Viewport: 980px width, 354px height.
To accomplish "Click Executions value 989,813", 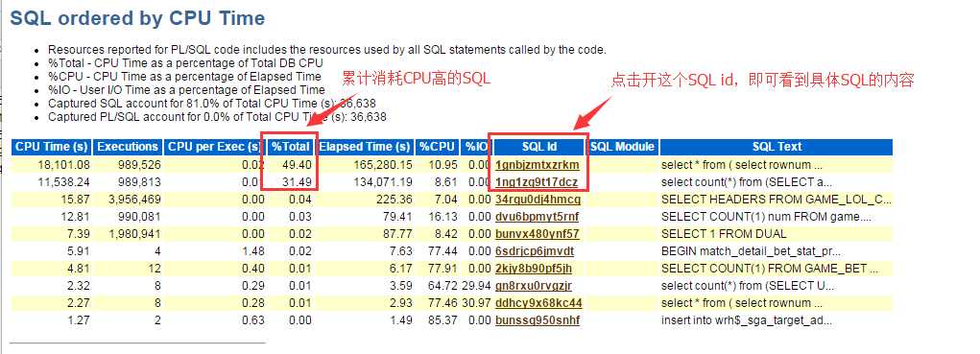I will point(138,182).
